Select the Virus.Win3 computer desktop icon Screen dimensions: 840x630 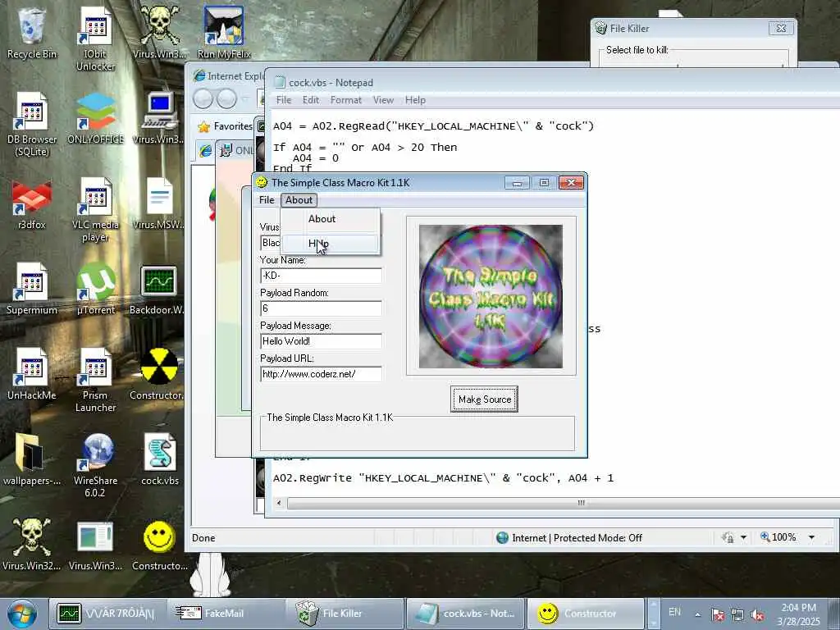pyautogui.click(x=158, y=118)
